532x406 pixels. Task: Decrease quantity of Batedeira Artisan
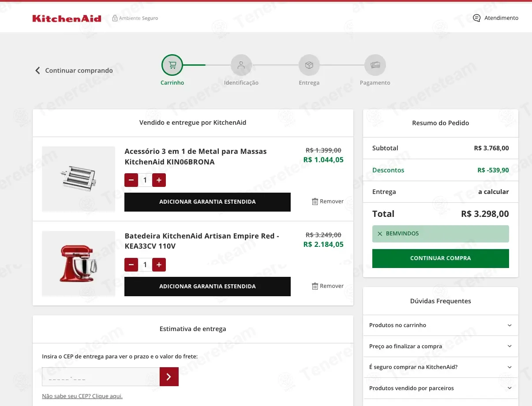click(x=131, y=264)
